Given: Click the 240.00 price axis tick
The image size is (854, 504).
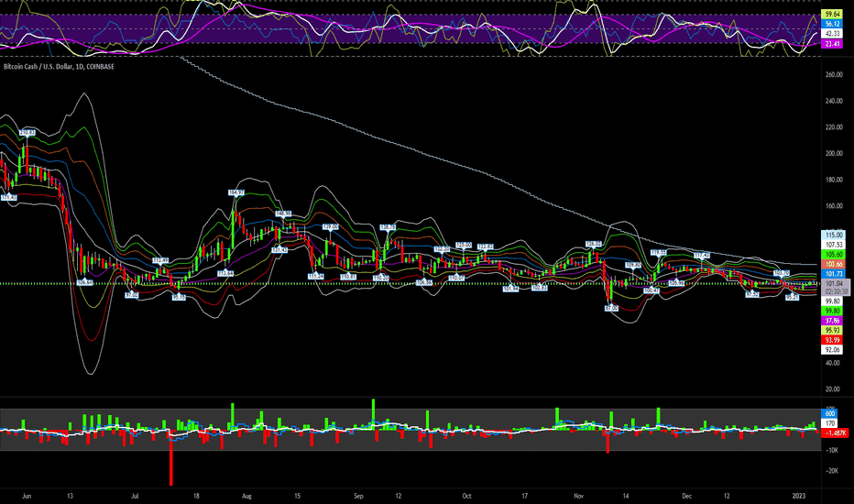Looking at the screenshot, I should click(834, 101).
